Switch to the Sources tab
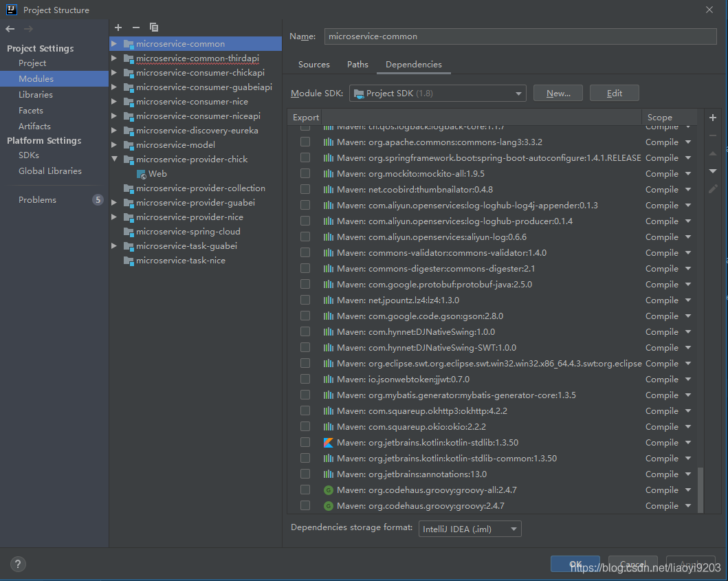This screenshot has height=581, width=728. [x=314, y=65]
